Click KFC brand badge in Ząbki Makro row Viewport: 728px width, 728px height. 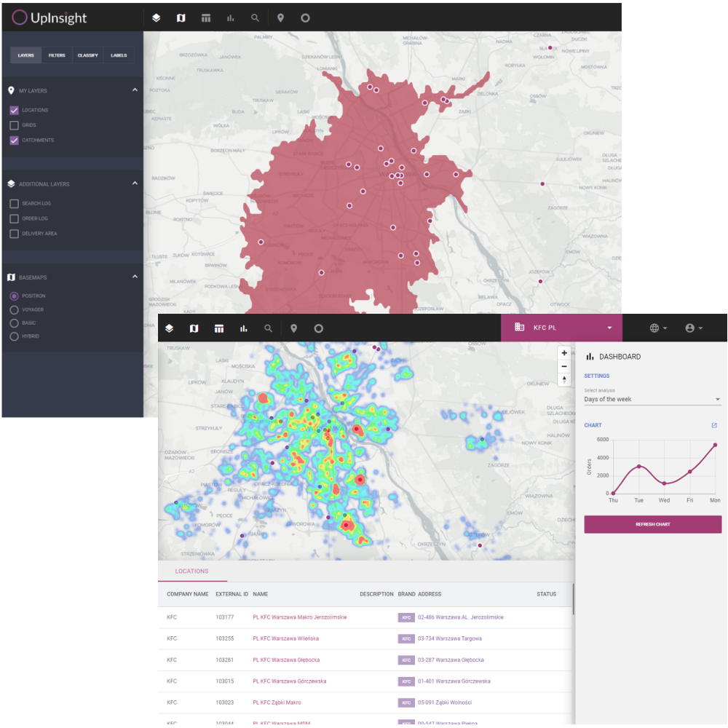(406, 703)
